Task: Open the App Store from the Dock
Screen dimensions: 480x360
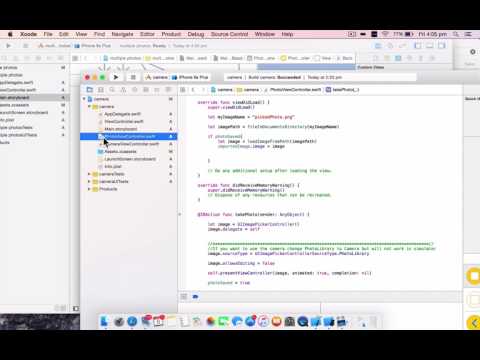Action: pyautogui.click(x=250, y=321)
